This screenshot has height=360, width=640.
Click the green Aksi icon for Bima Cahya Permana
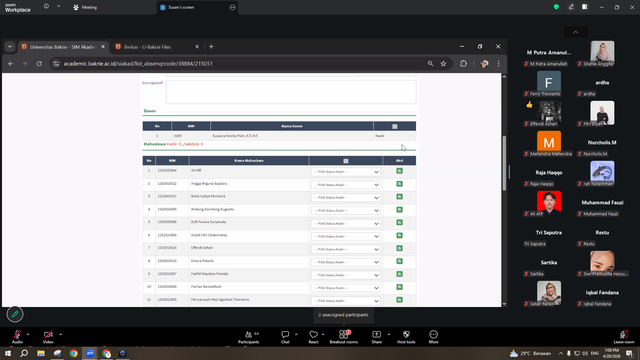click(399, 197)
